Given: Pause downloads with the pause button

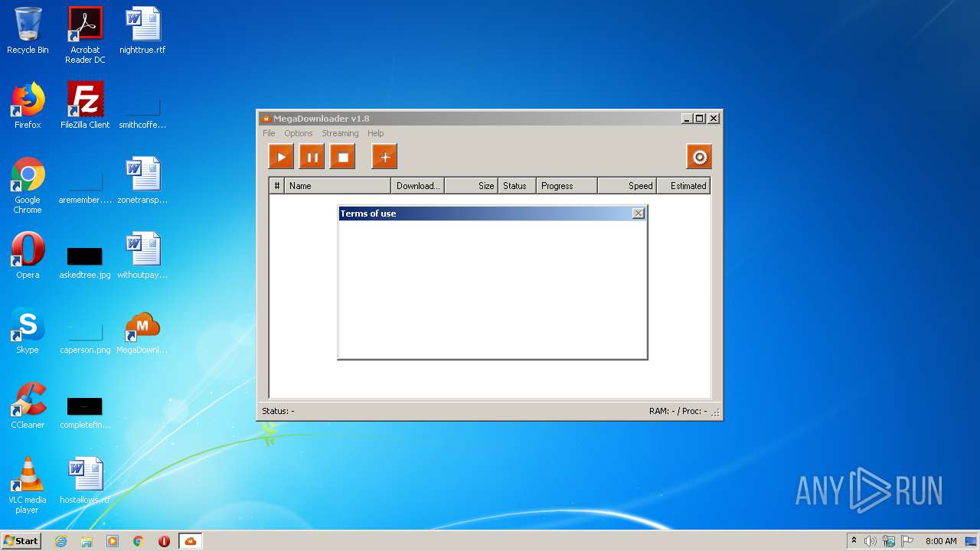Looking at the screenshot, I should pyautogui.click(x=312, y=157).
